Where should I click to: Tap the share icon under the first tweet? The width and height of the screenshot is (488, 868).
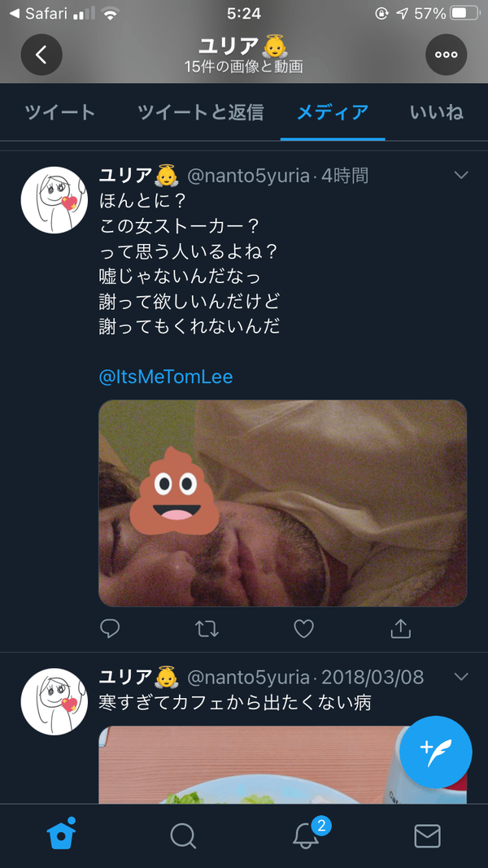400,628
